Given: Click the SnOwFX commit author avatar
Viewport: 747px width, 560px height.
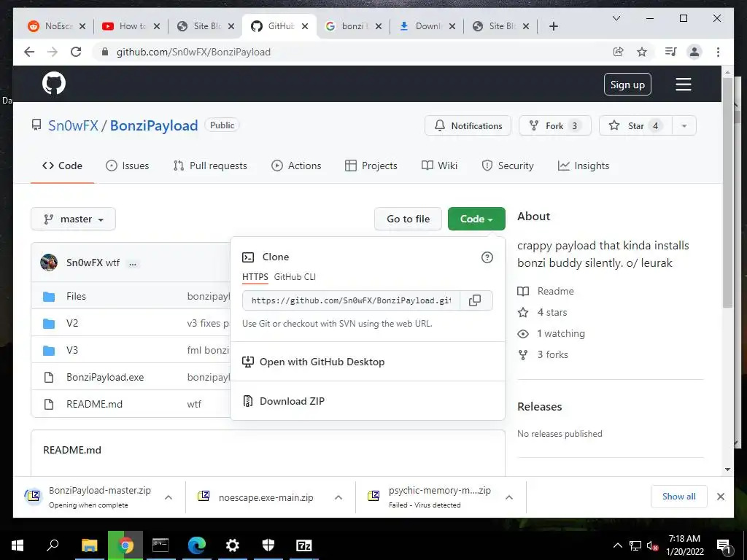Looking at the screenshot, I should [49, 262].
